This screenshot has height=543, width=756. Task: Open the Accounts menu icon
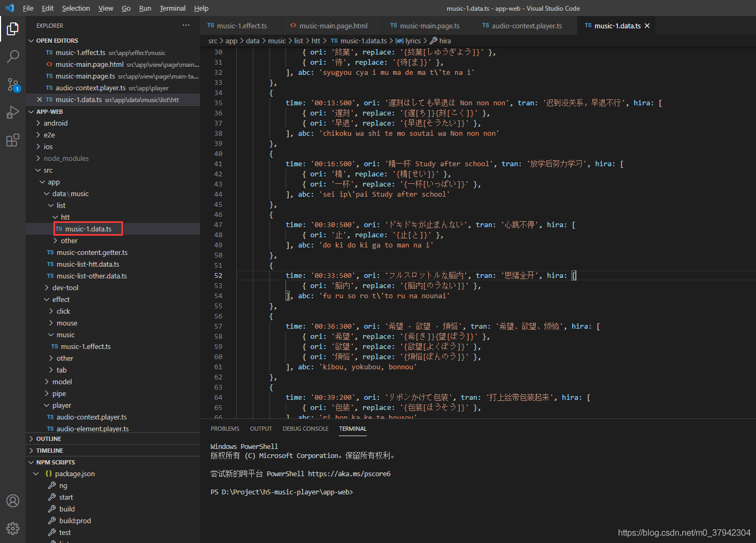coord(13,501)
